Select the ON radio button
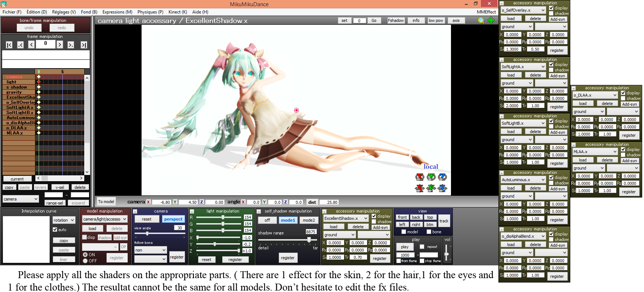644x292 pixels. (x=85, y=254)
